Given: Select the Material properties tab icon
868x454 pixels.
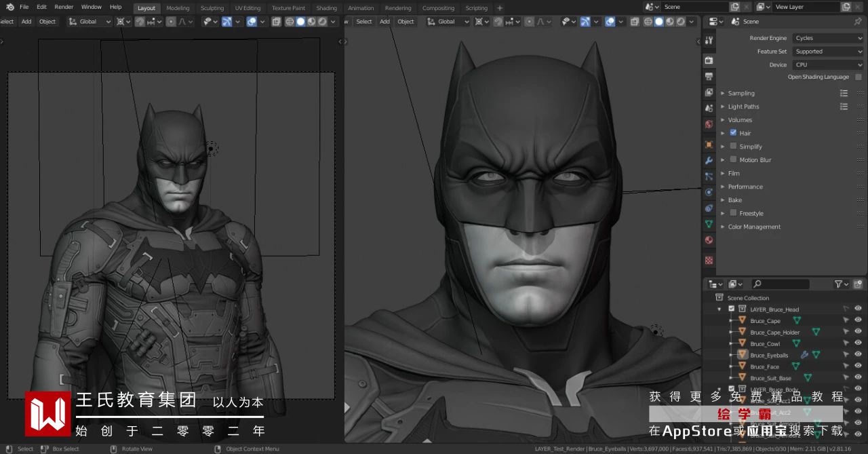Looking at the screenshot, I should coord(709,240).
